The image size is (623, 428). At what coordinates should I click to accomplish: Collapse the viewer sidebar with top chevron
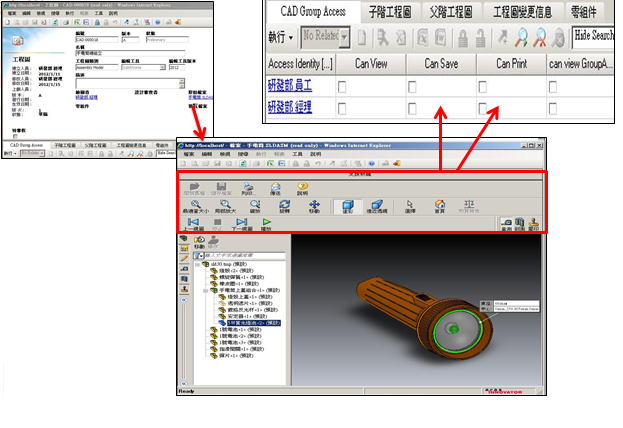pyautogui.click(x=184, y=300)
